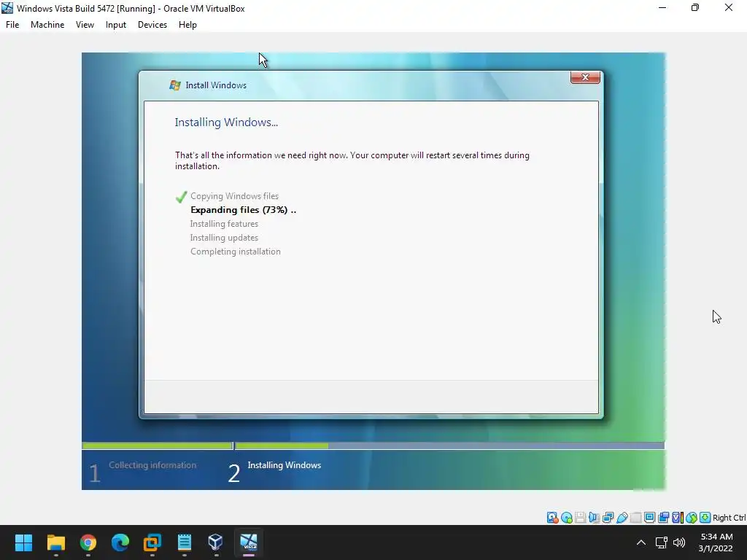The height and width of the screenshot is (560, 747).
Task: Open the Machine menu
Action: click(47, 25)
